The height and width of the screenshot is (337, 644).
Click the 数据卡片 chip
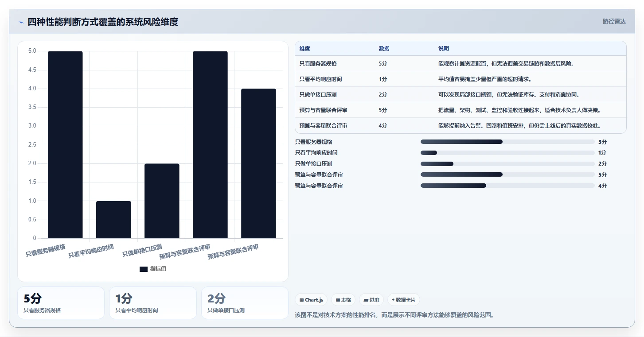pos(404,300)
